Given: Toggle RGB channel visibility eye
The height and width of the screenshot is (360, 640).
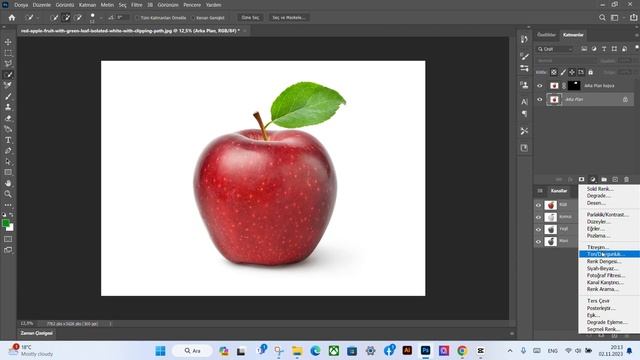Looking at the screenshot, I should [x=538, y=205].
